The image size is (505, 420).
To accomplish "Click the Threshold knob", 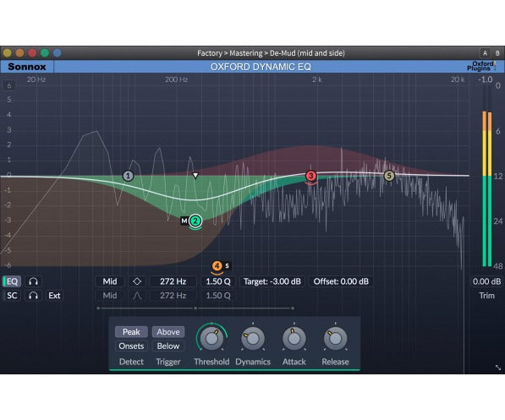I will [211, 338].
